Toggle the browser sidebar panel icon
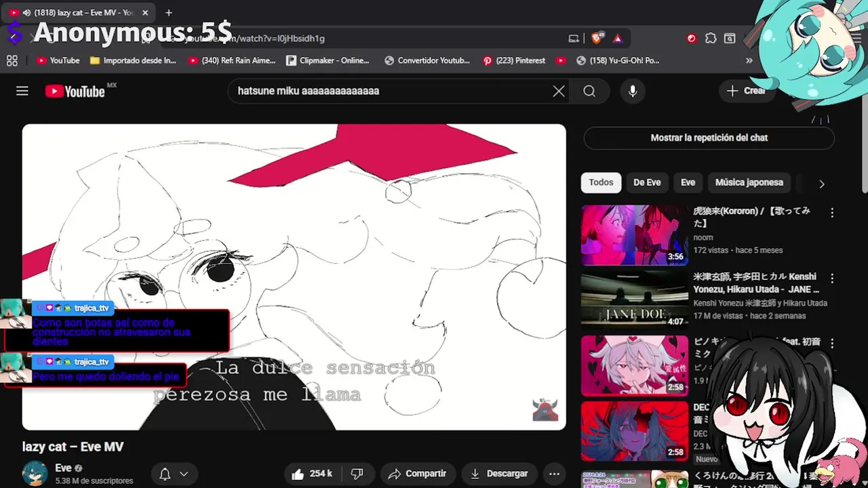868x488 pixels. [x=730, y=39]
